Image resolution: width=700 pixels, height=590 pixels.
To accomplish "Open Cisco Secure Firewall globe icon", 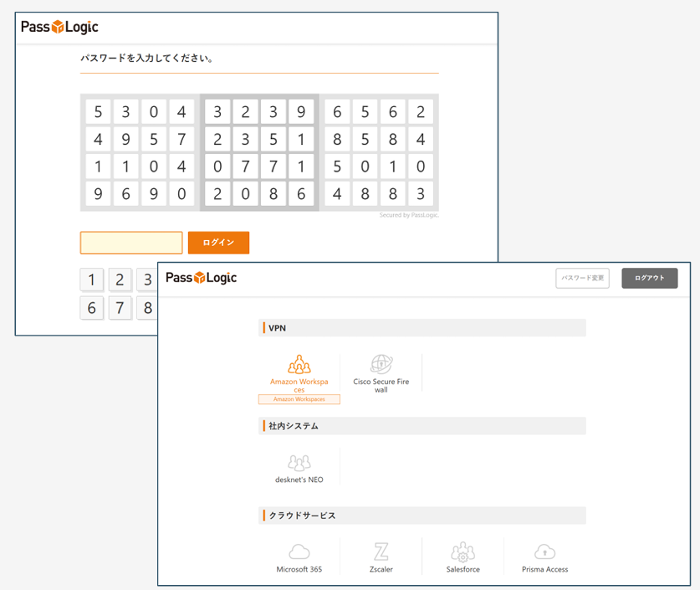I will pyautogui.click(x=381, y=364).
